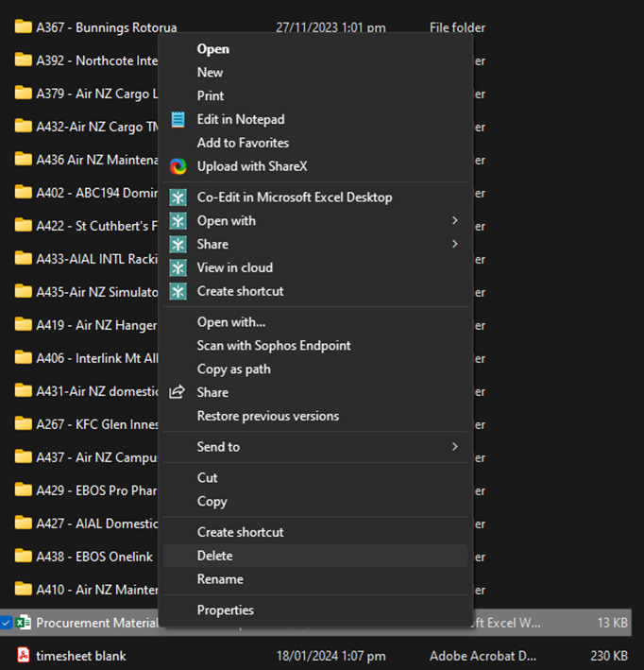The width and height of the screenshot is (644, 670).
Task: Select the A431-Air NZ domestic folder name
Action: tap(97, 391)
